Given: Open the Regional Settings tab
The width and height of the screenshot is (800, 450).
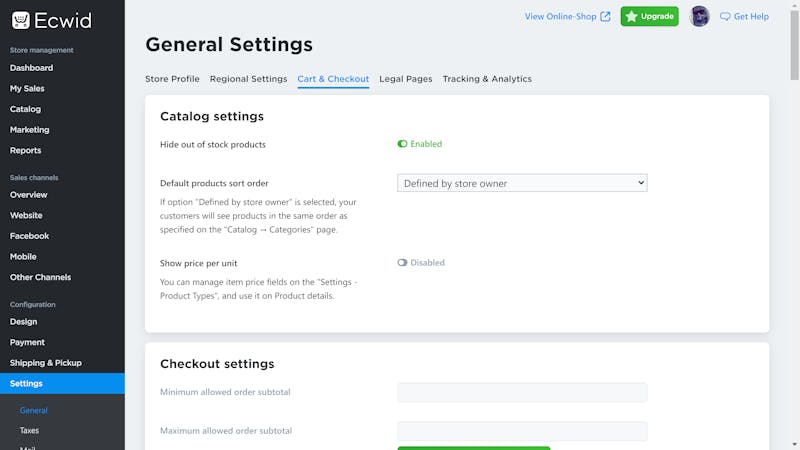Looking at the screenshot, I should click(248, 79).
